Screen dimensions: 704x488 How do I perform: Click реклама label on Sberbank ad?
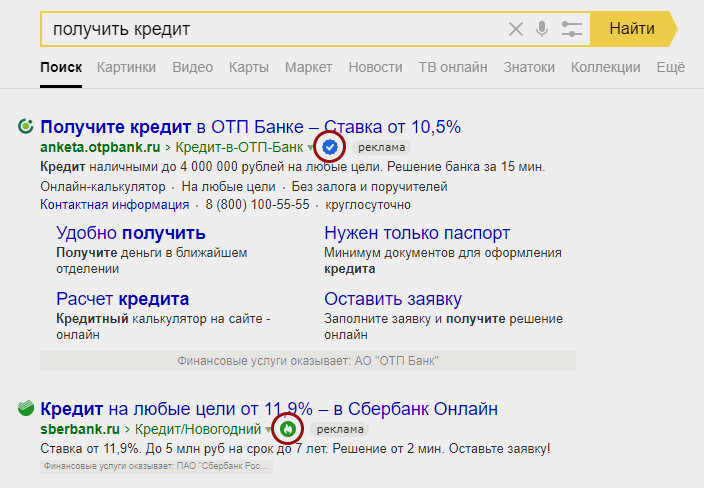[x=340, y=430]
